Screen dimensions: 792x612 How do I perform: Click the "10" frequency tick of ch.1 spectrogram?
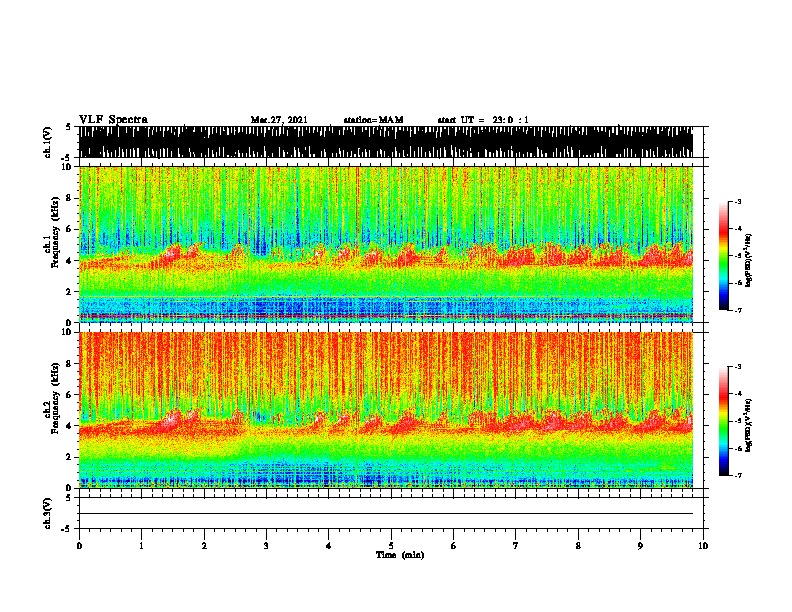68,167
